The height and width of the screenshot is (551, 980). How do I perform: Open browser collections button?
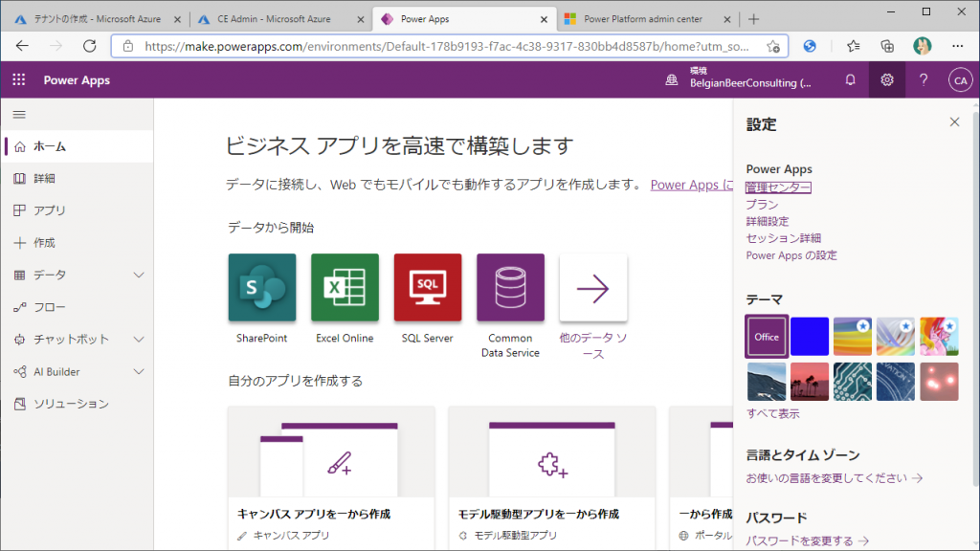point(887,46)
